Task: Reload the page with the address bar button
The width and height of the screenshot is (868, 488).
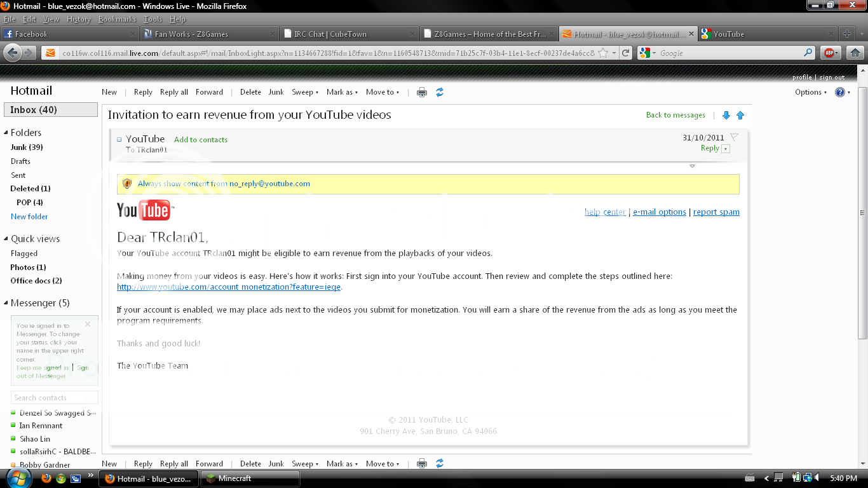Action: (626, 53)
